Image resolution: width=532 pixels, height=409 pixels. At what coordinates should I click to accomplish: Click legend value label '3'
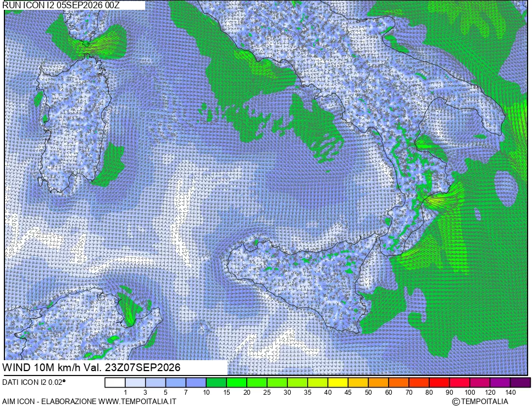click(145, 393)
